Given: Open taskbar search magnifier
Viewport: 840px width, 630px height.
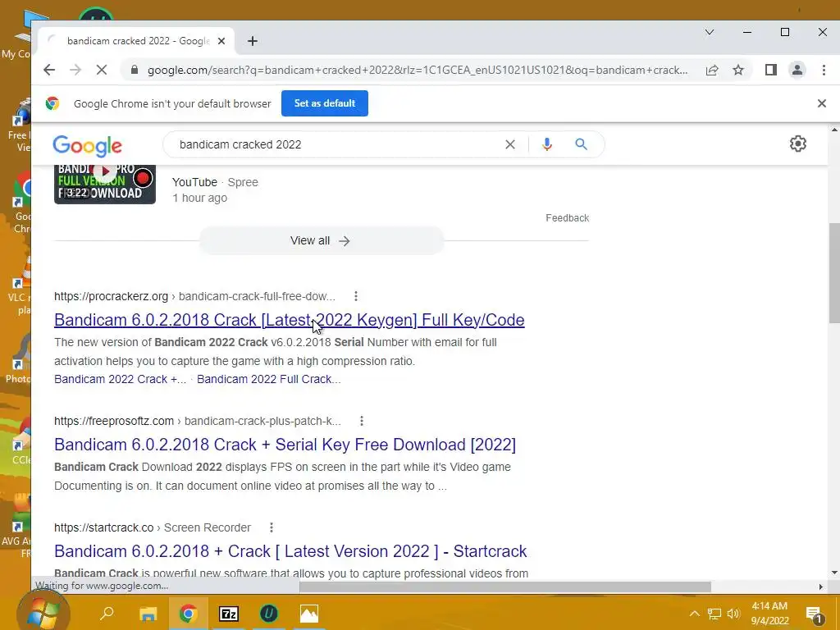Looking at the screenshot, I should pos(107,613).
